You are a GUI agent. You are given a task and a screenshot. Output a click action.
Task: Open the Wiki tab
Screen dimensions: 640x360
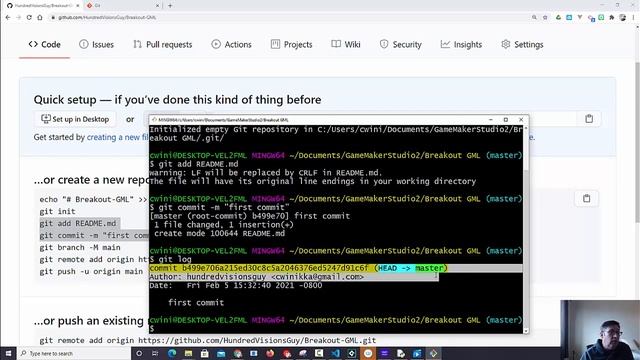pyautogui.click(x=346, y=44)
